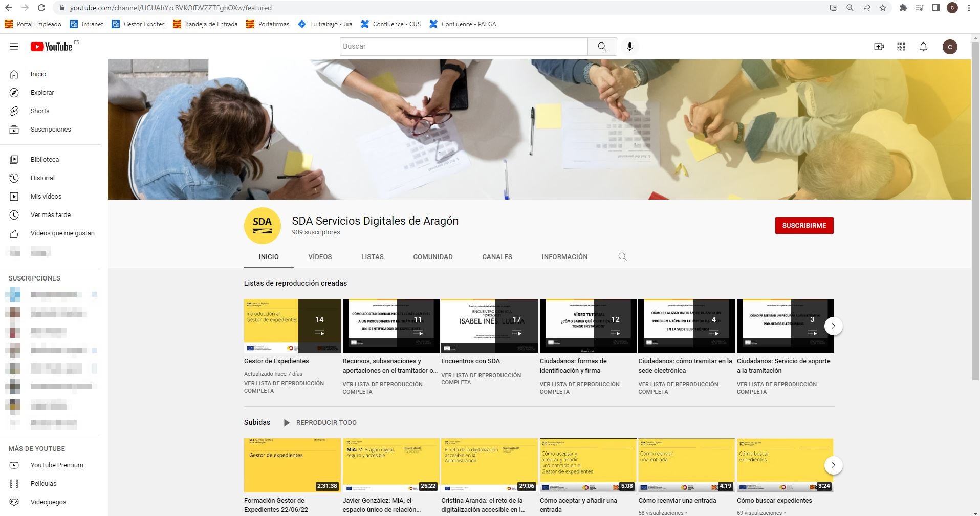Select the INICIO channel tab

point(269,257)
